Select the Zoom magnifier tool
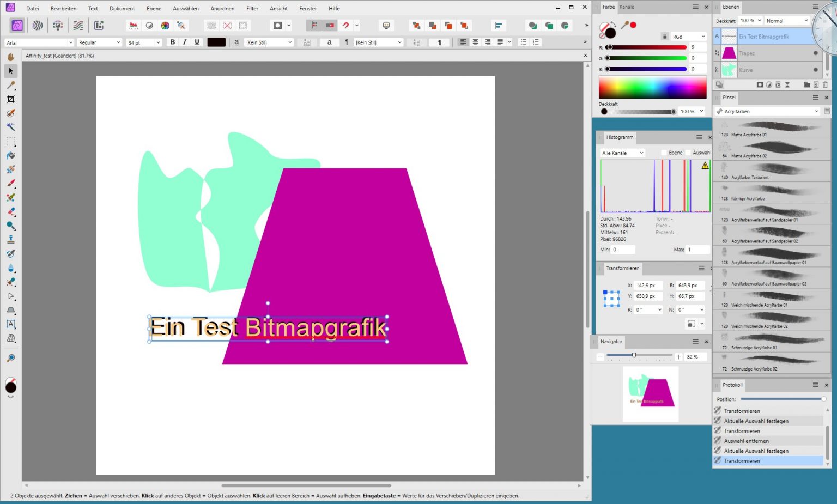Image resolution: width=837 pixels, height=504 pixels. [11, 358]
